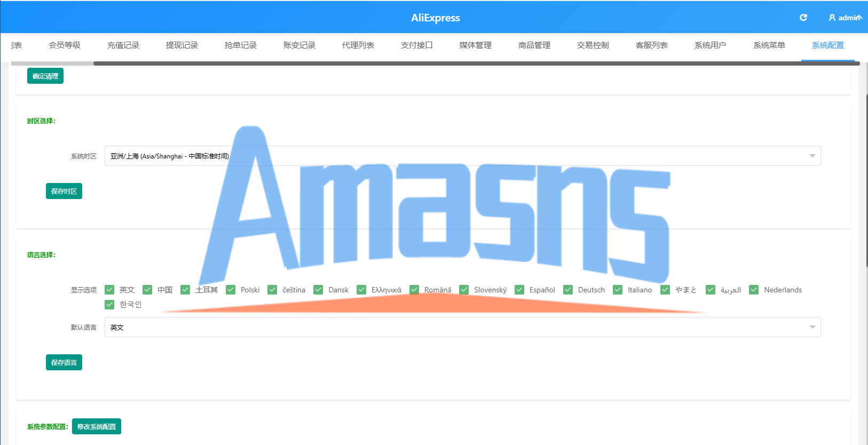The height and width of the screenshot is (445, 868).
Task: Select the 系统配置 tab
Action: pyautogui.click(x=828, y=45)
